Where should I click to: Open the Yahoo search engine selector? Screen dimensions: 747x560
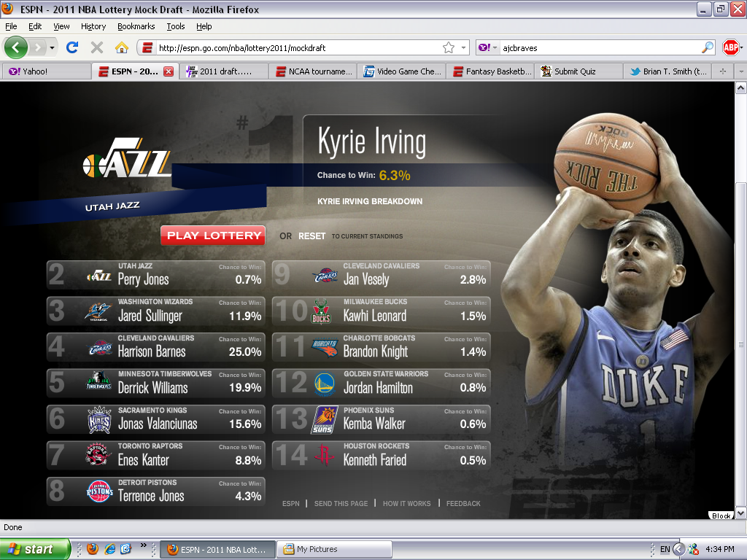[x=487, y=47]
